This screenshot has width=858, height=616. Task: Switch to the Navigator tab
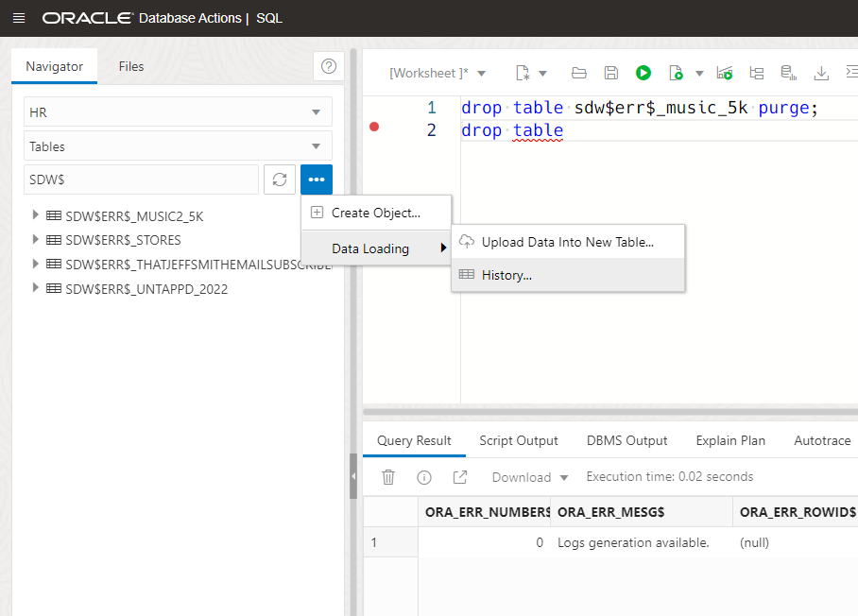[x=54, y=66]
